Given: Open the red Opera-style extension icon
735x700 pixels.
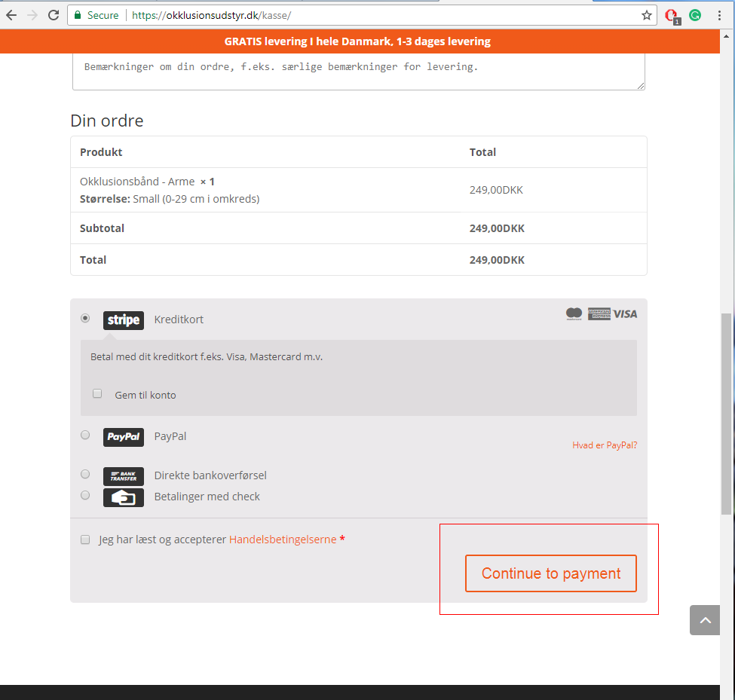Looking at the screenshot, I should [671, 15].
